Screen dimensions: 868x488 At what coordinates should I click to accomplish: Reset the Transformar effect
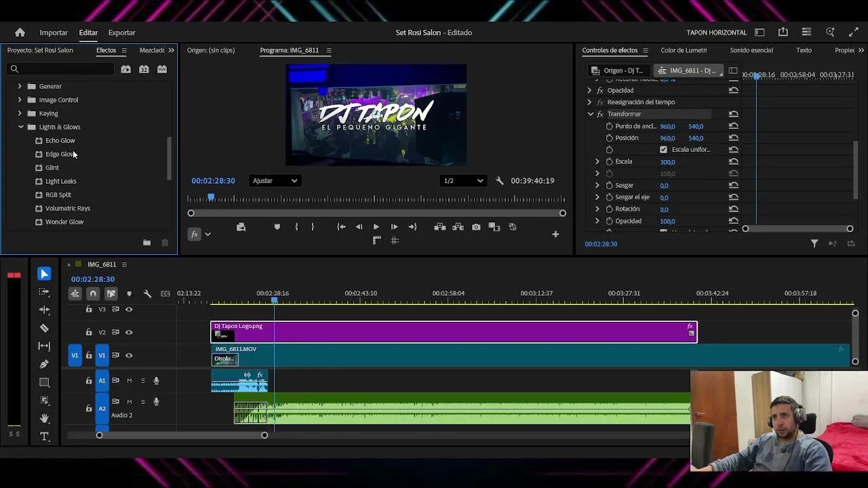(733, 114)
